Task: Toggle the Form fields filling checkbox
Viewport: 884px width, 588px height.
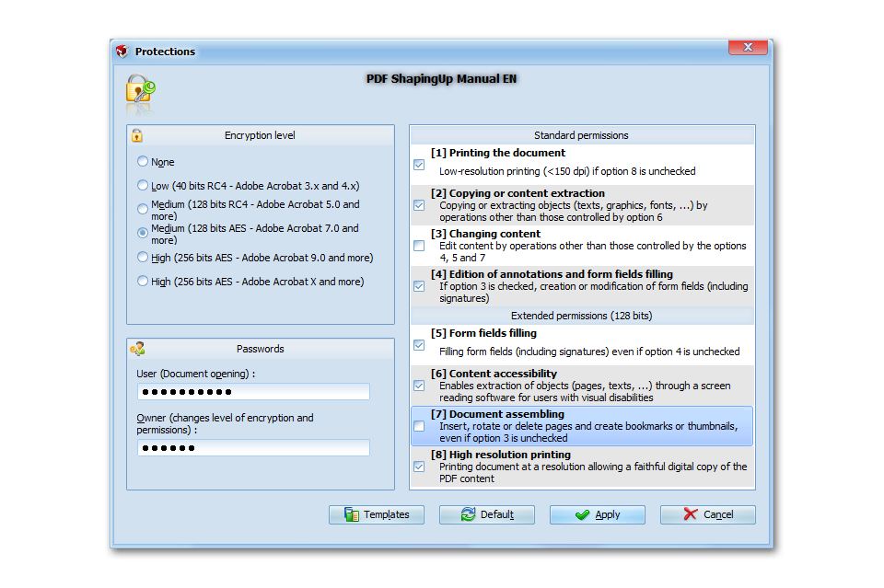Action: [419, 345]
